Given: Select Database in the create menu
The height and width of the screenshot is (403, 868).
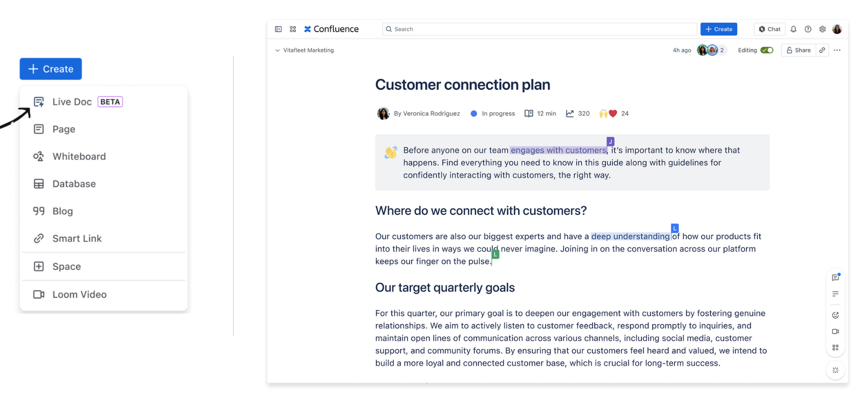Looking at the screenshot, I should (x=74, y=184).
